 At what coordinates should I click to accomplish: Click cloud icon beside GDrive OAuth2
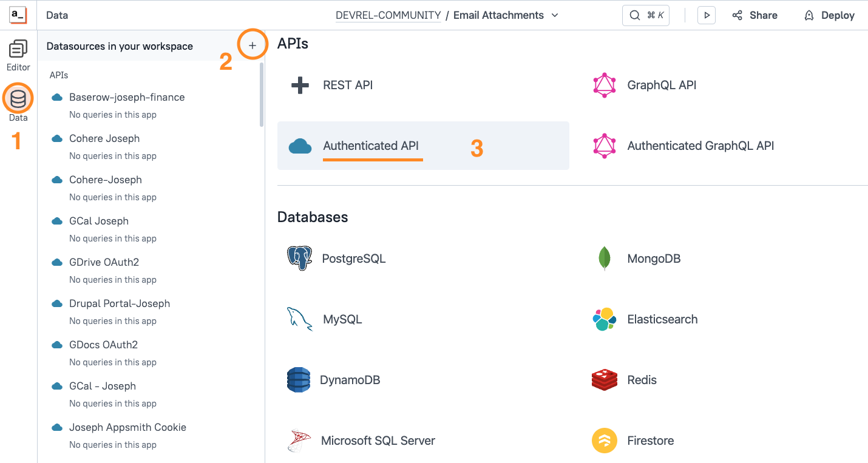(x=57, y=262)
